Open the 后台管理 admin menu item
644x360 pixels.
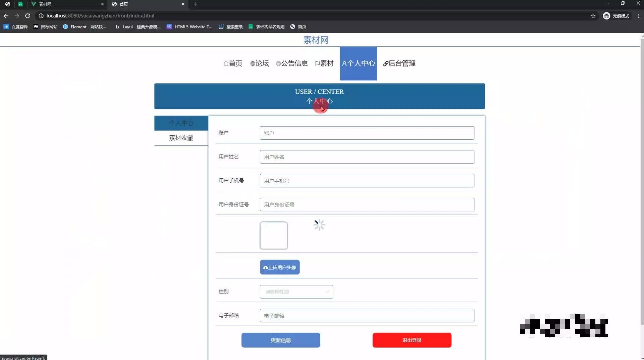(401, 63)
